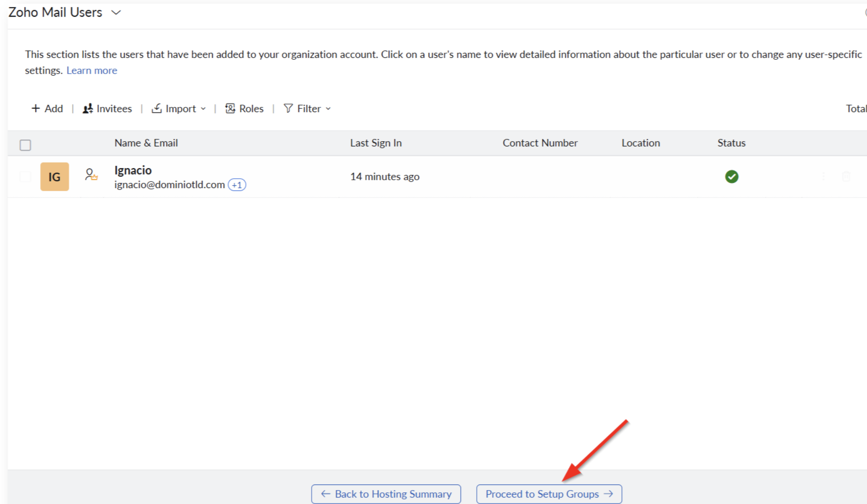
Task: Tick the checkbox for Ignacio's row
Action: point(25,176)
